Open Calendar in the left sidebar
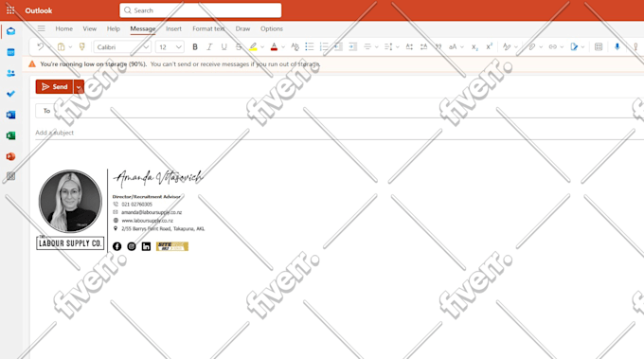644x359 pixels. coord(10,52)
